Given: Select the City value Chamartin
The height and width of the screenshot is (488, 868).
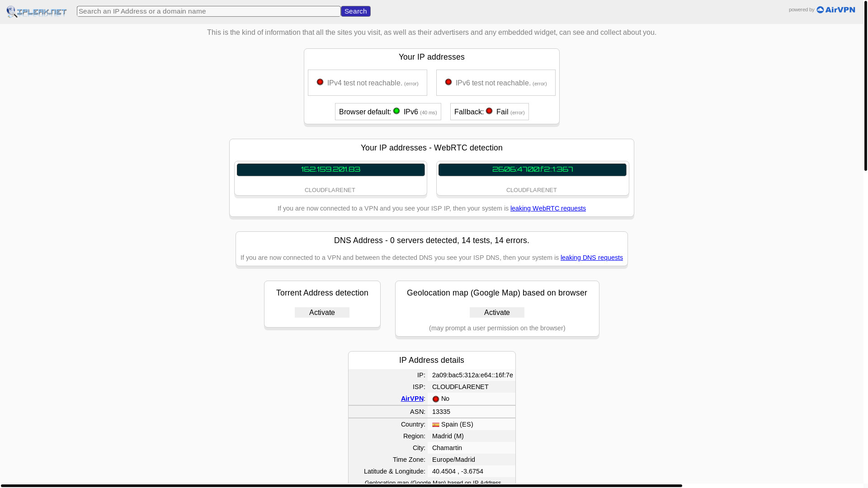Looking at the screenshot, I should [x=447, y=448].
